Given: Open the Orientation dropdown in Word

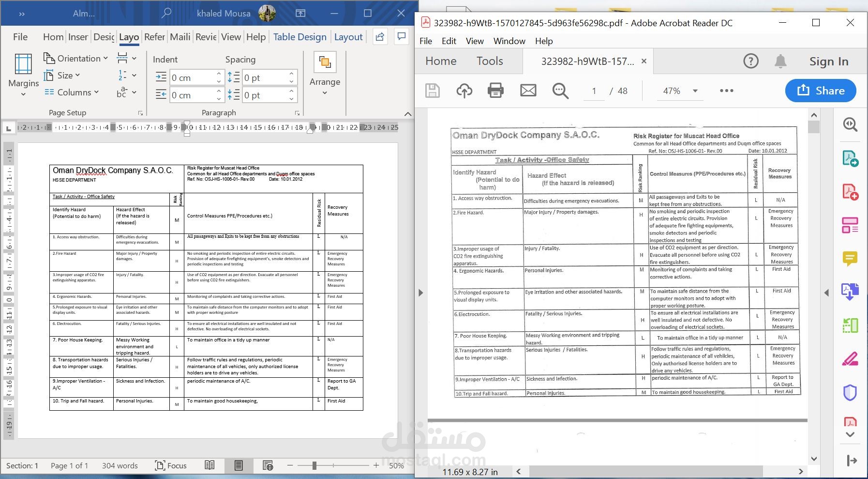Looking at the screenshot, I should pyautogui.click(x=75, y=58).
